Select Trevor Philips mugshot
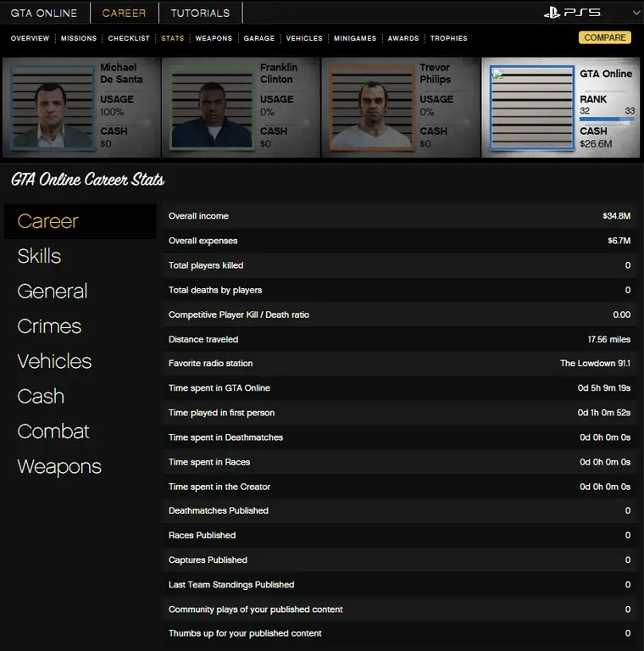Image resolution: width=644 pixels, height=651 pixels. tap(369, 108)
